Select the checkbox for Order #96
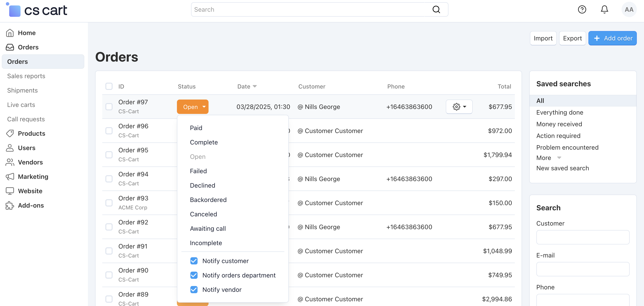Viewport: 644px width, 306px height. point(109,131)
